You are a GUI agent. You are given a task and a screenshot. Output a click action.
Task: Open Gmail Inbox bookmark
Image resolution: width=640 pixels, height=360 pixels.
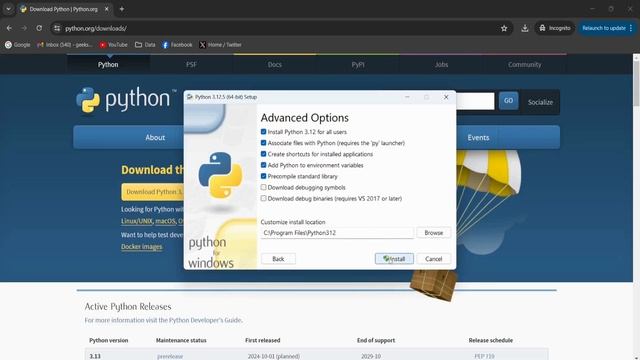65,45
